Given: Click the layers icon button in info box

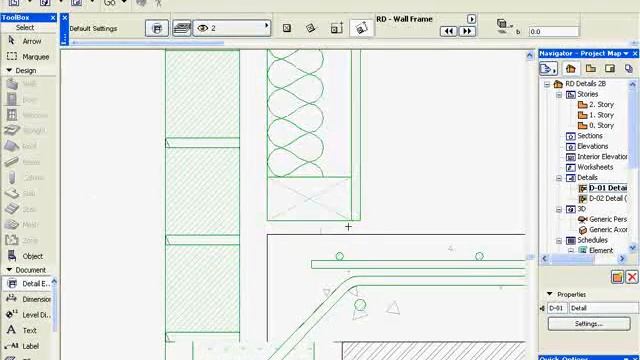Looking at the screenshot, I should [181, 28].
